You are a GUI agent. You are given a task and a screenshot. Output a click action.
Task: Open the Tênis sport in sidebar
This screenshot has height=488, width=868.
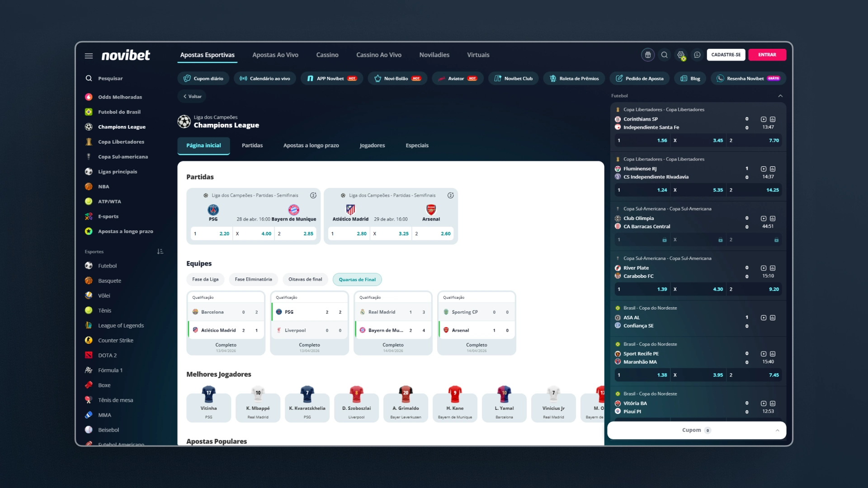104,310
